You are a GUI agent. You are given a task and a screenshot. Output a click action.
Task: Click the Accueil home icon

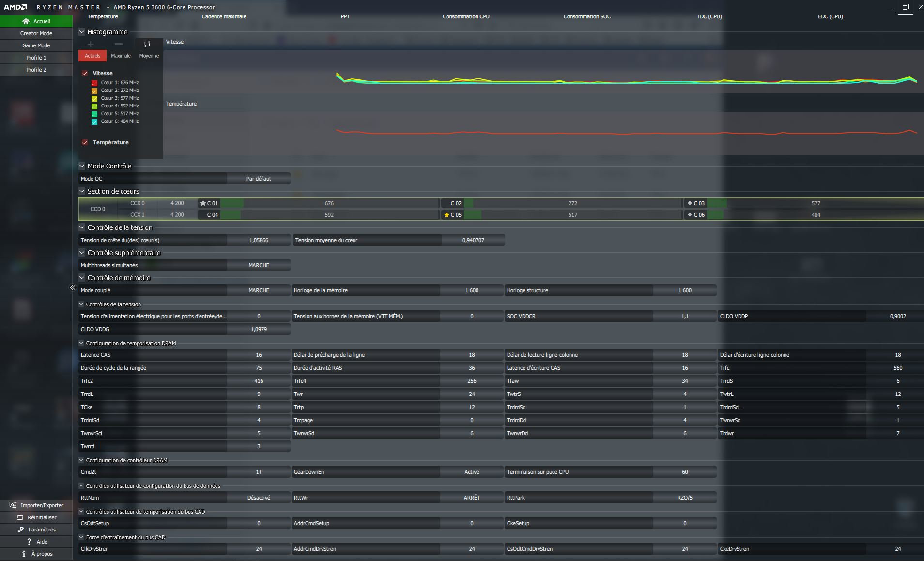pyautogui.click(x=26, y=21)
